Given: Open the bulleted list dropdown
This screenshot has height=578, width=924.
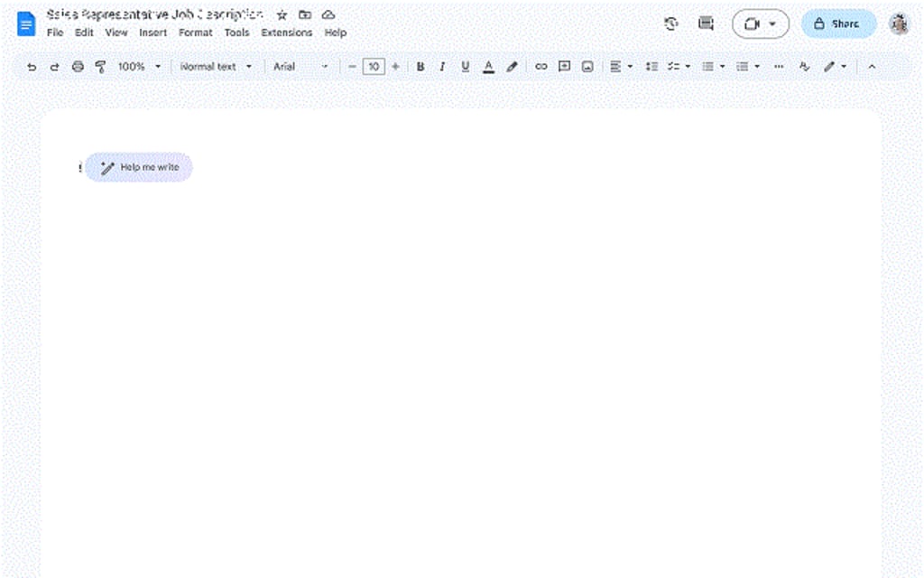Looking at the screenshot, I should point(714,67).
